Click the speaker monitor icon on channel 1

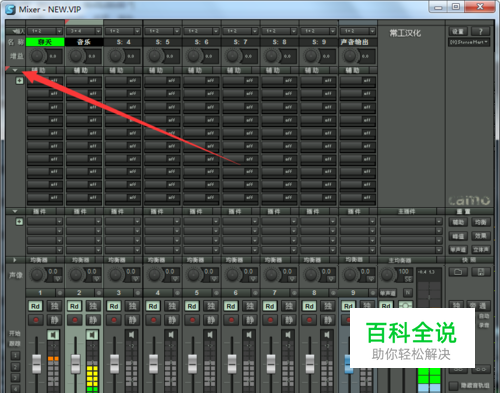tap(53, 335)
